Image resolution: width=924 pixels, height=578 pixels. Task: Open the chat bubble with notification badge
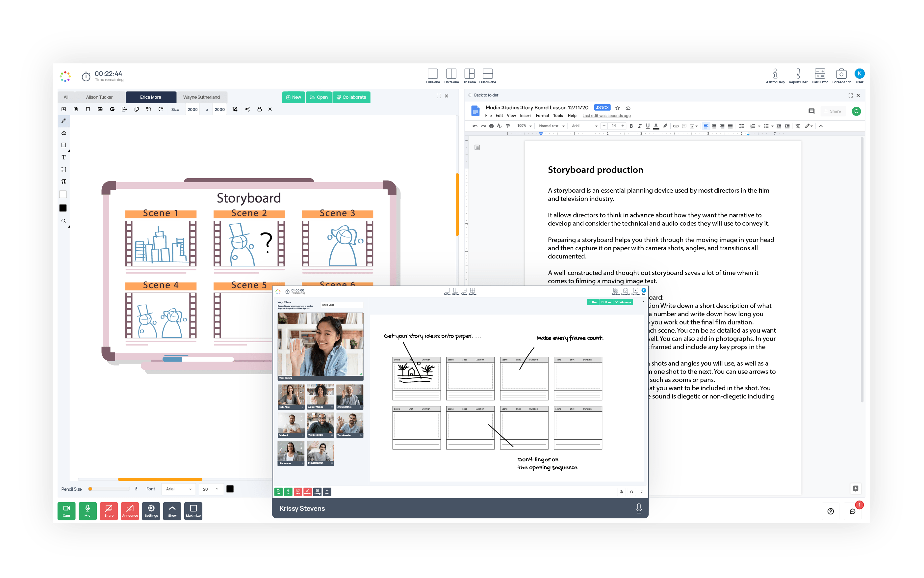pyautogui.click(x=853, y=511)
